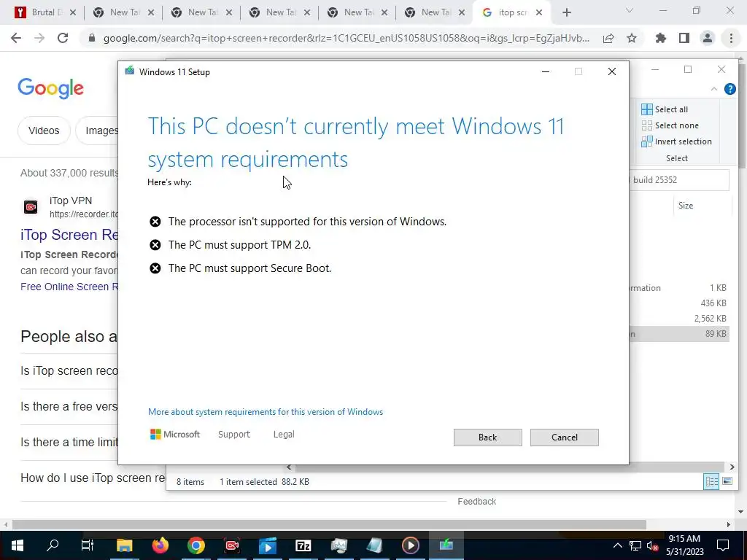Image resolution: width=747 pixels, height=560 pixels.
Task: Go forward in Chrome browser
Action: tap(39, 38)
